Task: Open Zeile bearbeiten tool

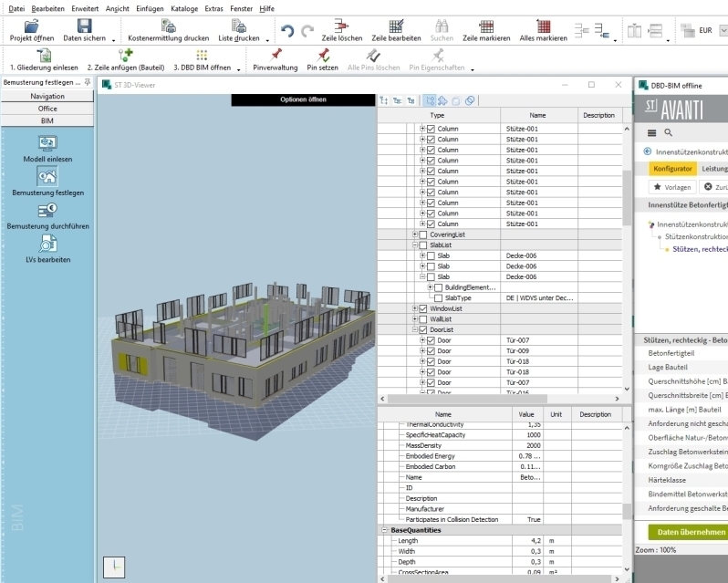Action: point(396,26)
